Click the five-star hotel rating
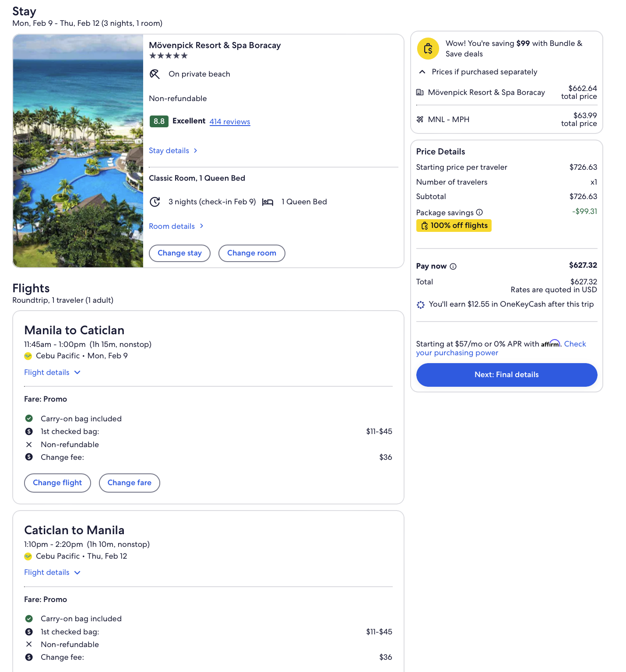 coord(169,56)
